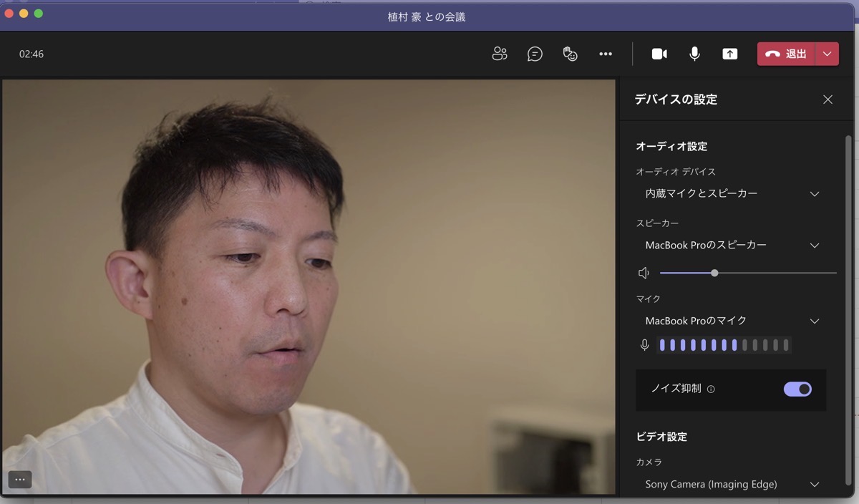859x504 pixels.
Task: Turn off the camera icon
Action: tap(659, 54)
